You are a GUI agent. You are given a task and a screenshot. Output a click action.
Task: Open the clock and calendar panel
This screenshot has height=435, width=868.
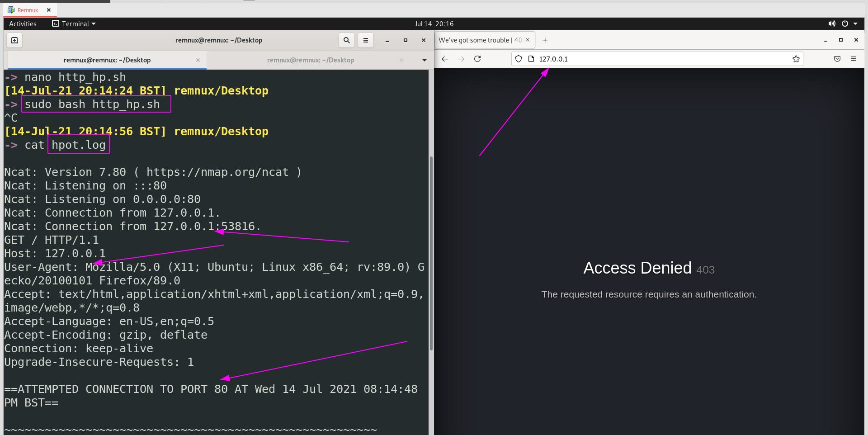pos(434,24)
